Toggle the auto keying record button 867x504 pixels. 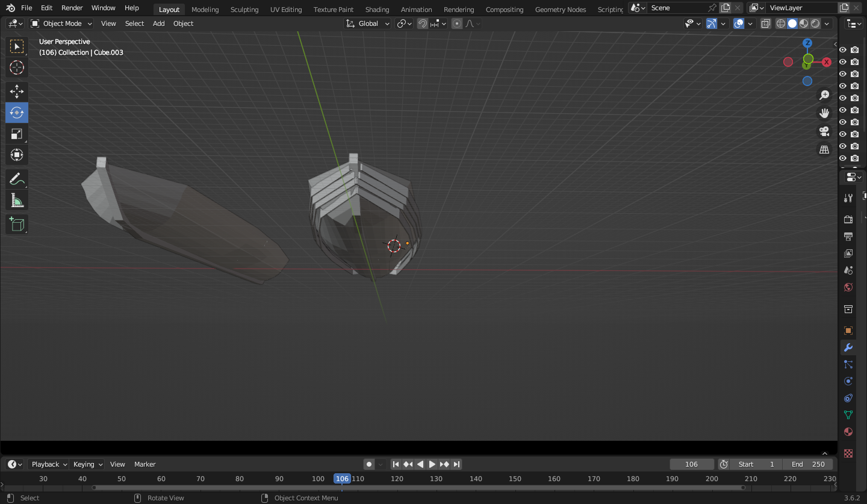369,464
